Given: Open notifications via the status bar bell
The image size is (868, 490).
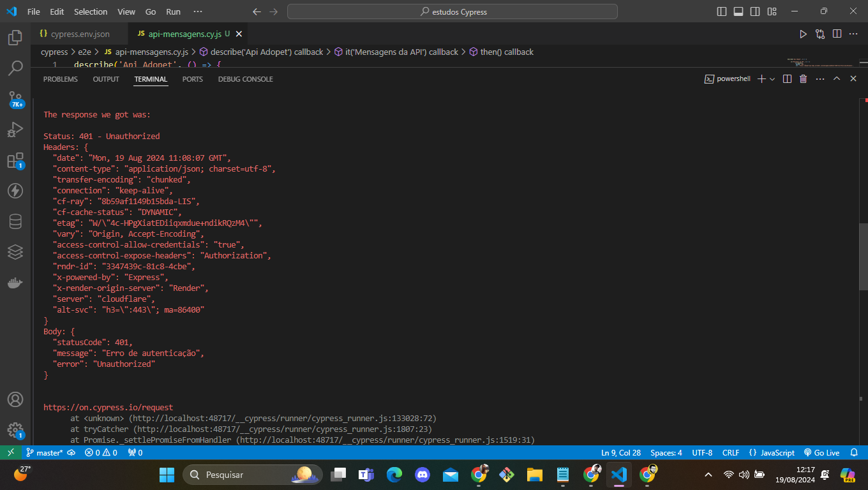Looking at the screenshot, I should 854,452.
